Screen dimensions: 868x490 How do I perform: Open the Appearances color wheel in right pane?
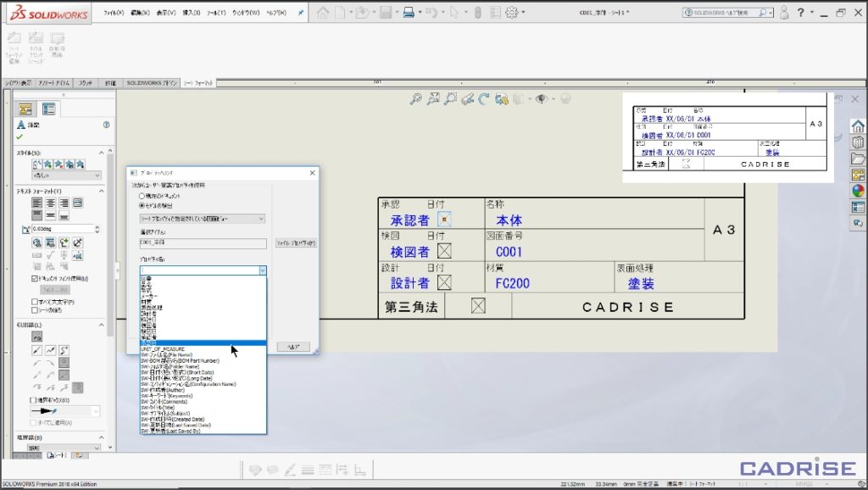[x=858, y=191]
